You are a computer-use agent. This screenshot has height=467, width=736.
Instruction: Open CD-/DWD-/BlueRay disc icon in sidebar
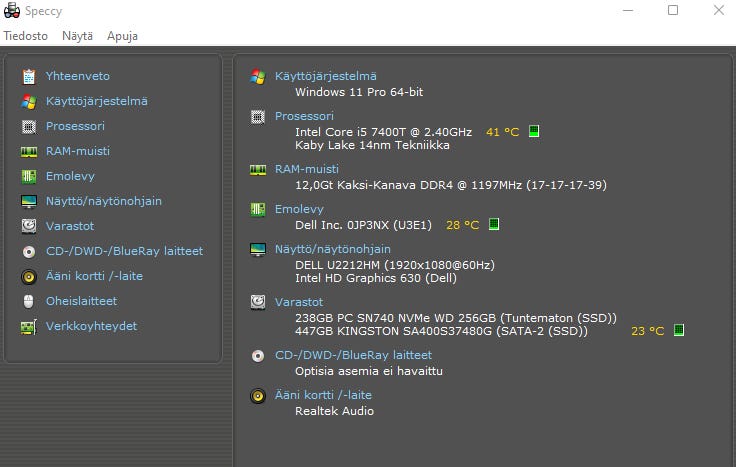coord(28,251)
